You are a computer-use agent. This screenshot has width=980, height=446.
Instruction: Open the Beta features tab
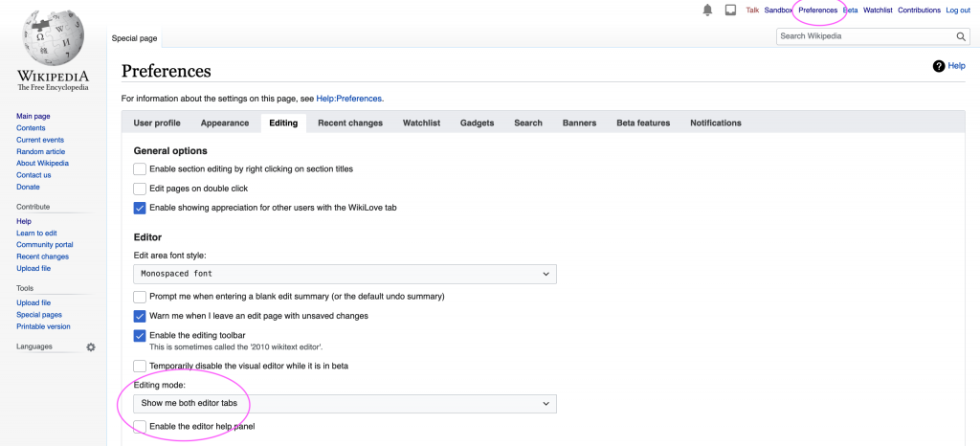(x=643, y=123)
